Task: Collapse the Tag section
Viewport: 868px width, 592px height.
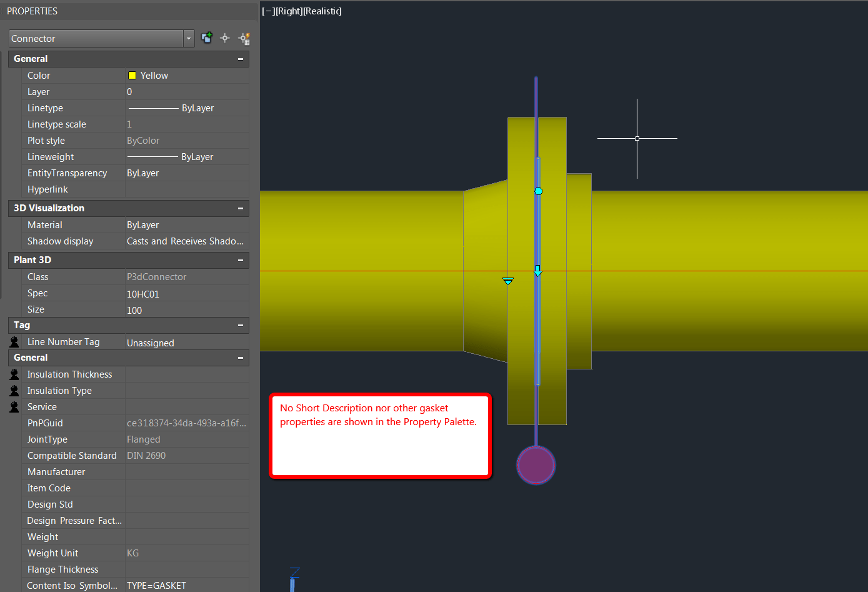Action: [x=241, y=325]
